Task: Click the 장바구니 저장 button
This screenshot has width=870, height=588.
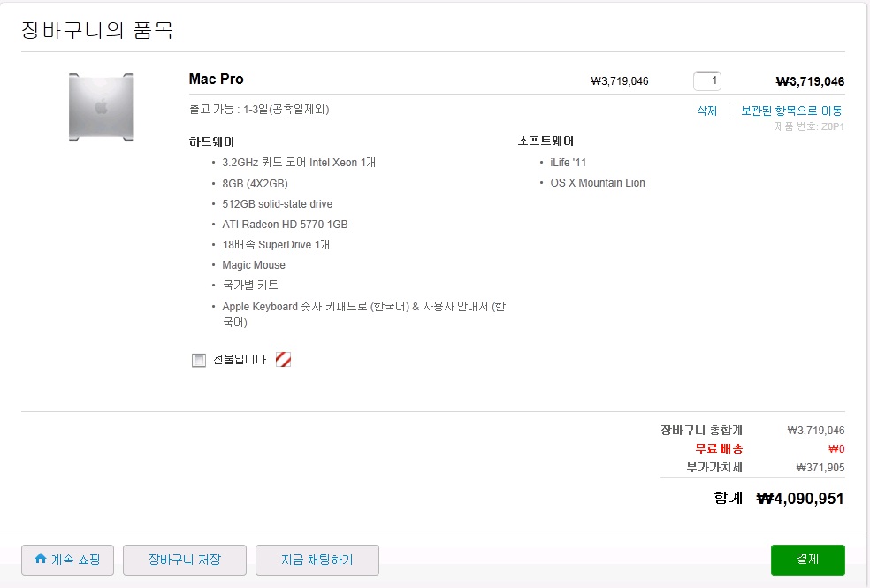Action: (x=185, y=560)
